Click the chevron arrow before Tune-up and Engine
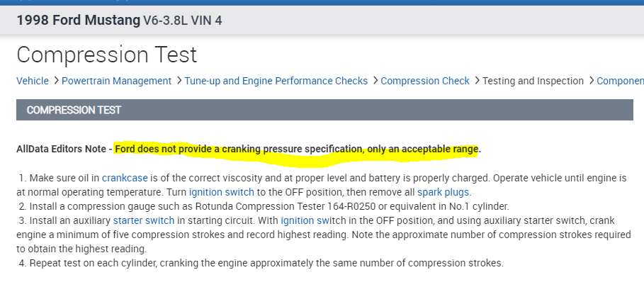This screenshot has height=304, width=644. pos(179,81)
